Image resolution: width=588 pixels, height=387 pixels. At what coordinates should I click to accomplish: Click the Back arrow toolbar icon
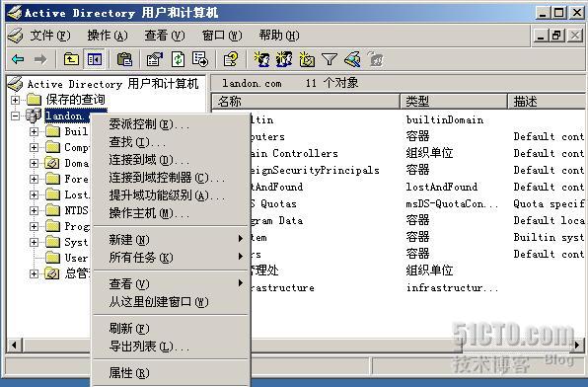click(x=18, y=59)
